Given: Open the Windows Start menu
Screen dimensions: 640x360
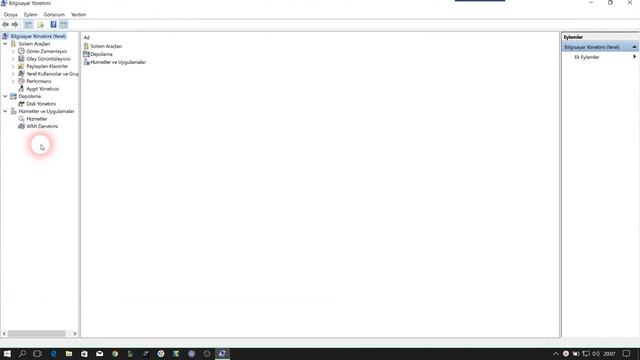Looking at the screenshot, I should pos(7,354).
